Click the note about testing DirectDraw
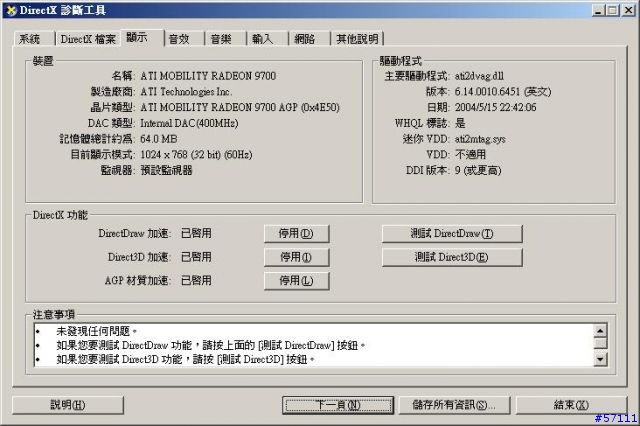The image size is (640, 426). [x=211, y=345]
